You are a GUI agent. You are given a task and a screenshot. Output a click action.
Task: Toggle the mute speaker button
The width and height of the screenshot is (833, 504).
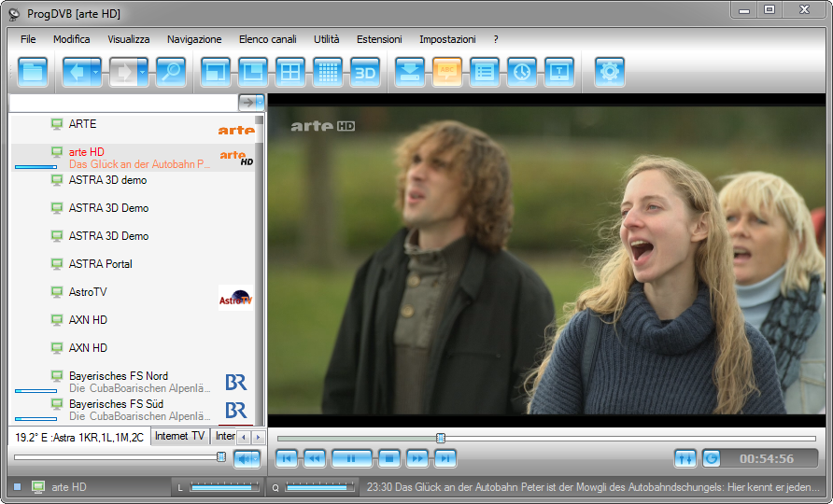coord(244,459)
